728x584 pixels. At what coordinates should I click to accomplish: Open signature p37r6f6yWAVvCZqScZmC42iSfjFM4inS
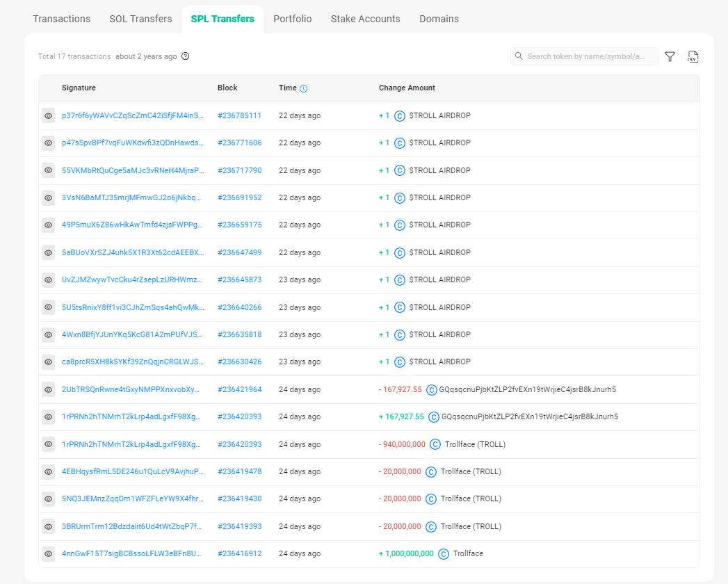point(133,115)
